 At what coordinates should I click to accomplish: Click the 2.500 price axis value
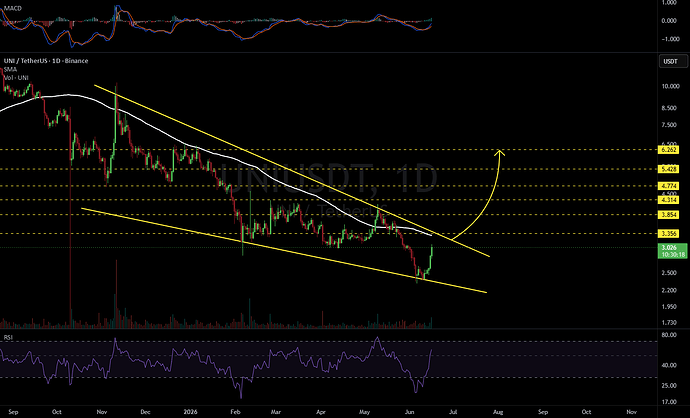click(x=670, y=273)
